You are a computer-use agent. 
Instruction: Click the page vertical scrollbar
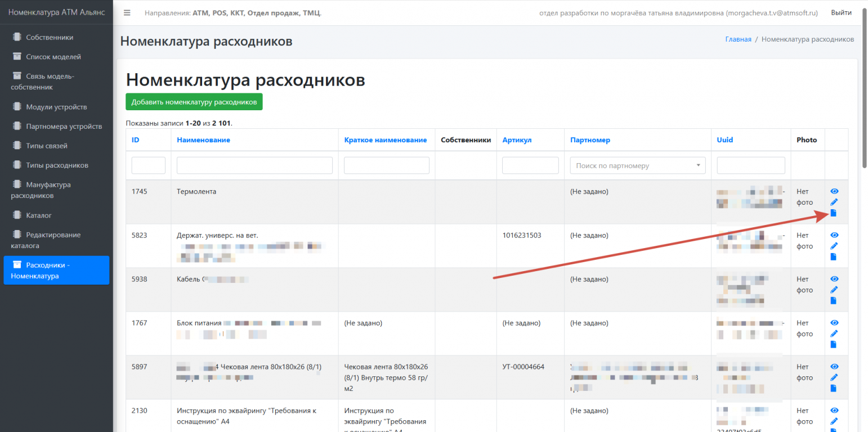(x=864, y=225)
